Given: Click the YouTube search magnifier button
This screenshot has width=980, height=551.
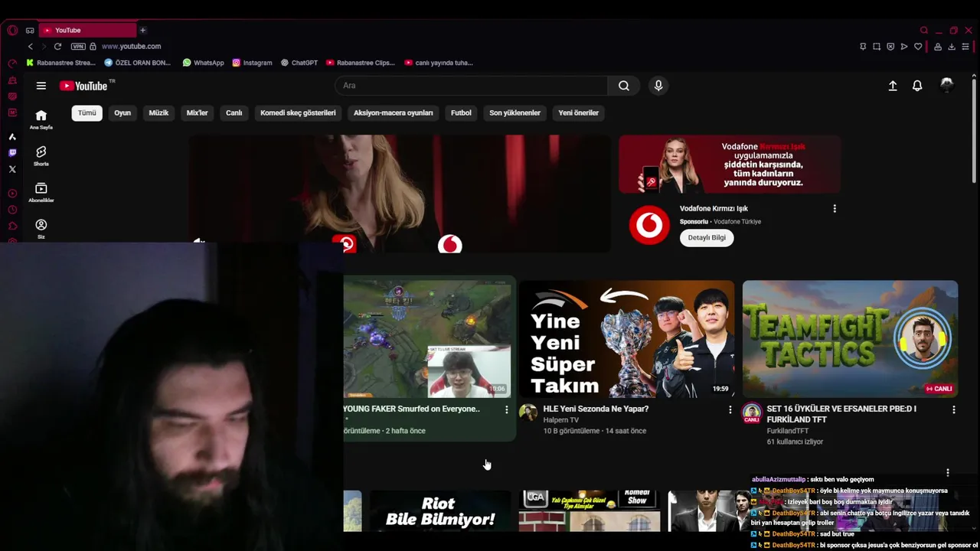Looking at the screenshot, I should 624,86.
